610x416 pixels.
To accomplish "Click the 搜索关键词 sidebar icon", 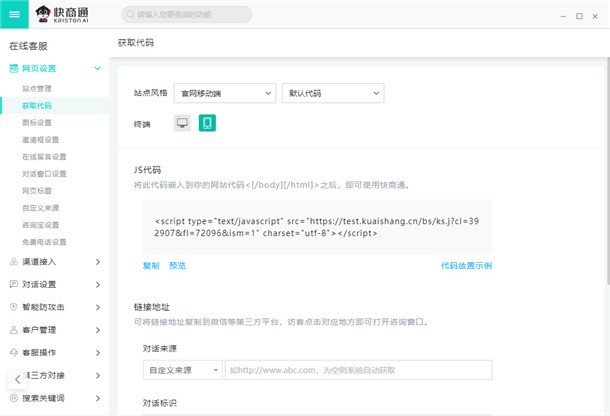I will tap(13, 398).
